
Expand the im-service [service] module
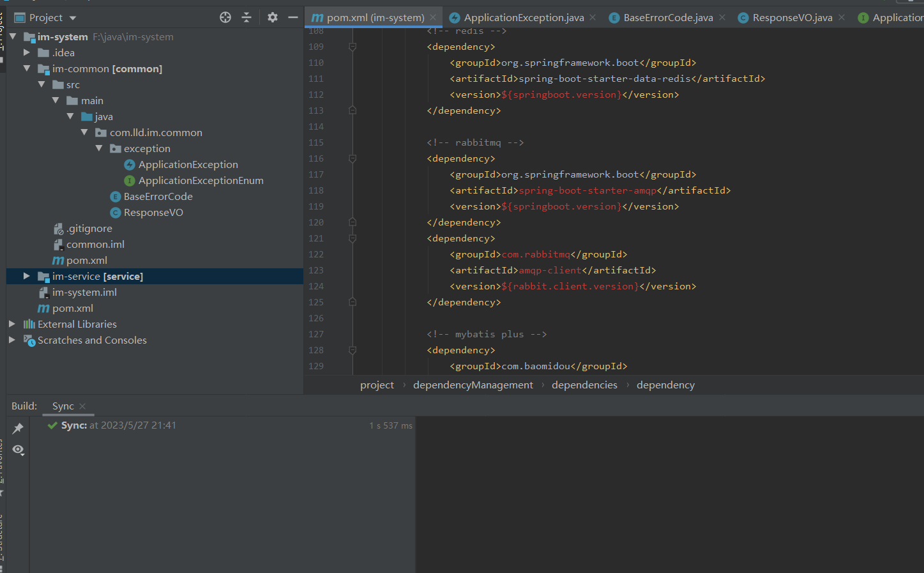coord(26,276)
